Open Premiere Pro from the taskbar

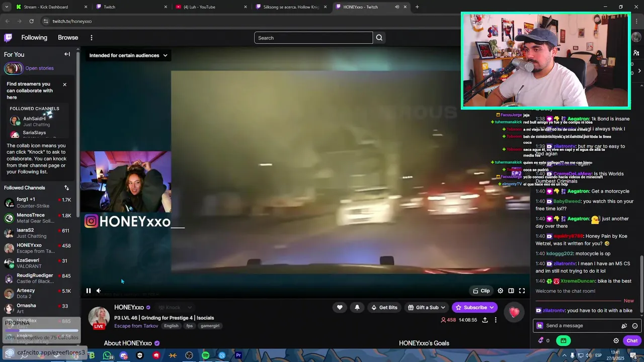tap(238, 355)
